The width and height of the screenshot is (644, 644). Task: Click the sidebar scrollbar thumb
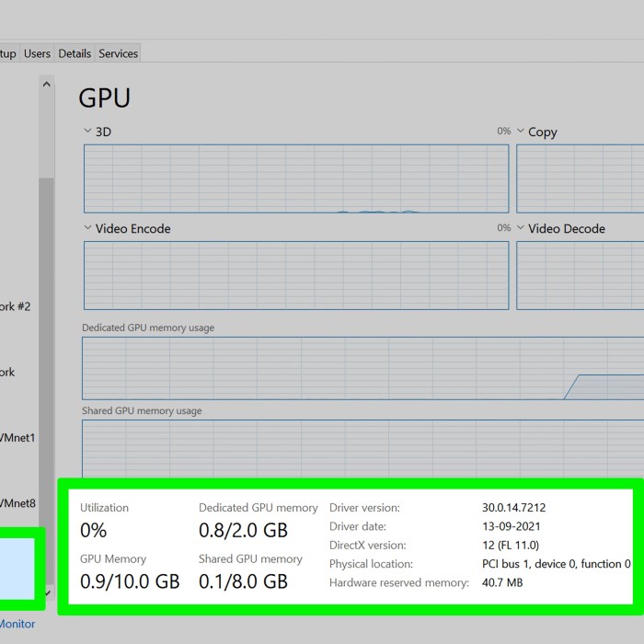point(46,381)
